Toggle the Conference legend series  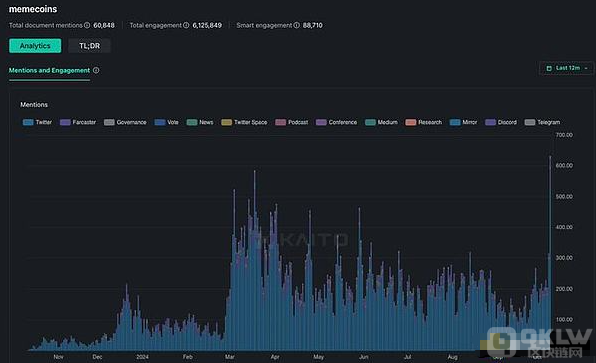click(x=336, y=122)
